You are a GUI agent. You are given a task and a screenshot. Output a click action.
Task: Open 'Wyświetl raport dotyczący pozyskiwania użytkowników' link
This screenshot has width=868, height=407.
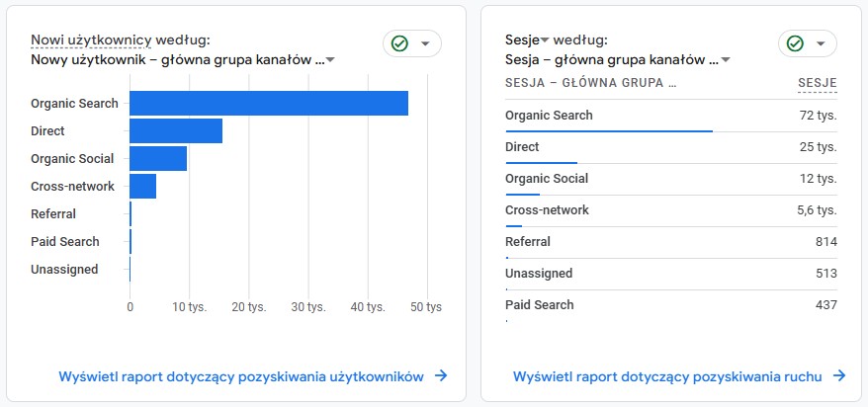click(241, 376)
